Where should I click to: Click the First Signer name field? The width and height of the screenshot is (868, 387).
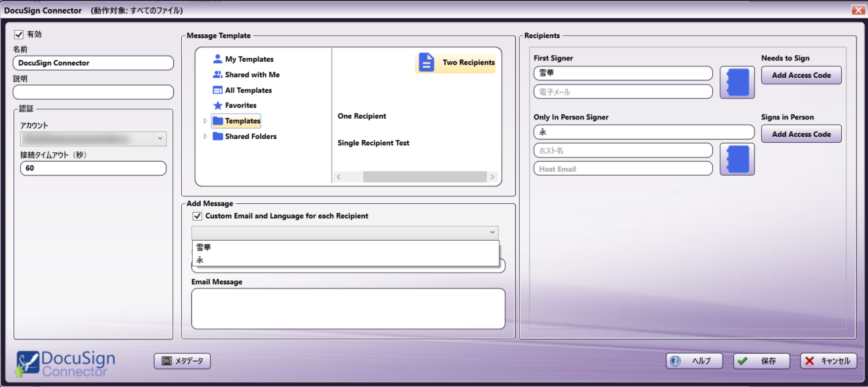(x=623, y=73)
